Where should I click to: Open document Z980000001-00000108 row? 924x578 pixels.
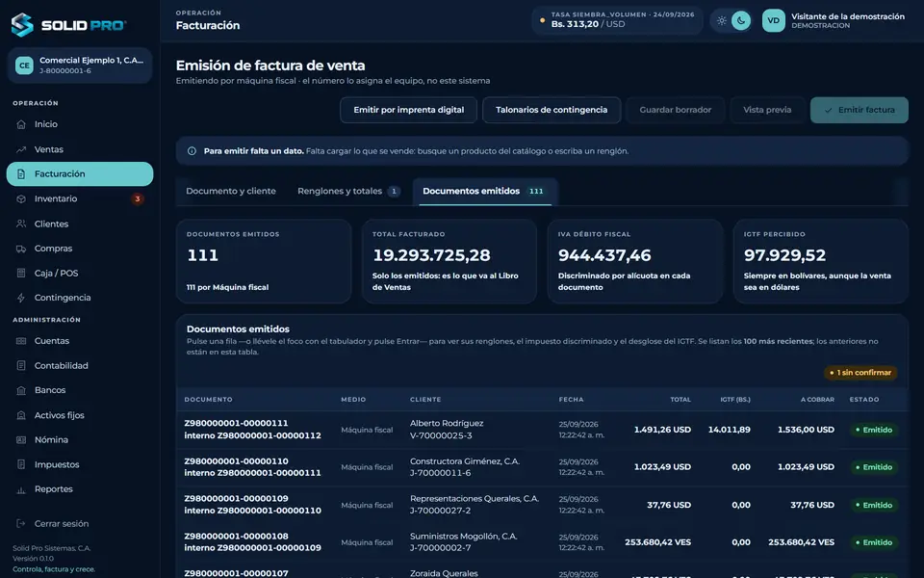pos(542,542)
